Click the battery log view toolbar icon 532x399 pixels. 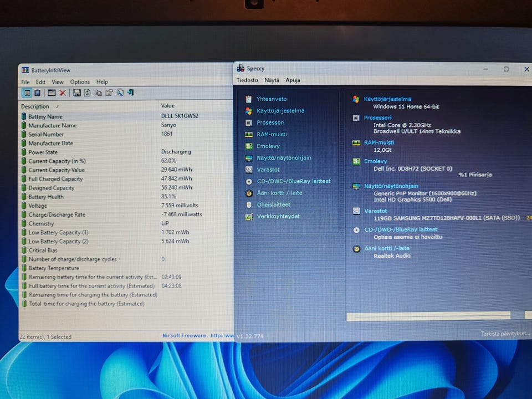tap(38, 93)
